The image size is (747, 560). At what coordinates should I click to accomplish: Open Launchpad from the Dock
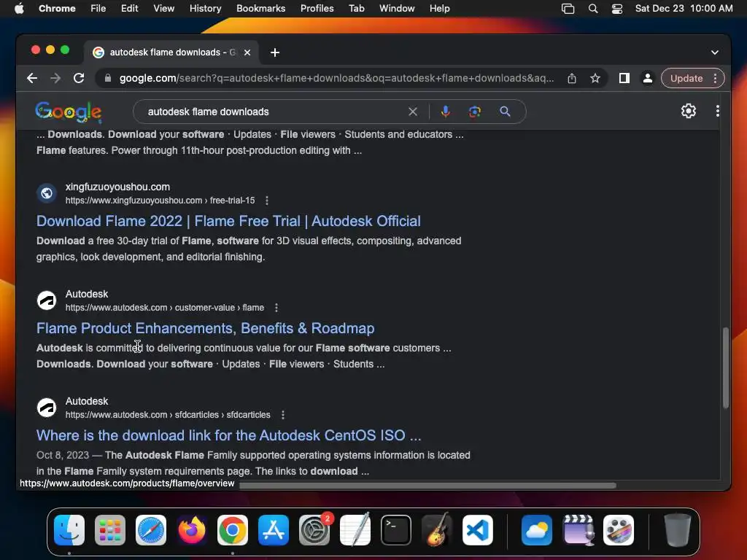pyautogui.click(x=110, y=530)
